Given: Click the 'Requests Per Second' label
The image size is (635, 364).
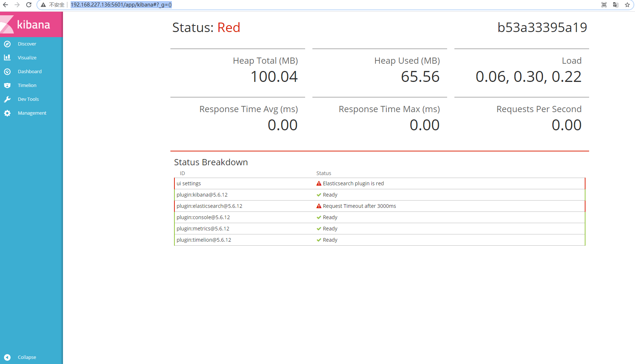Looking at the screenshot, I should point(539,109).
